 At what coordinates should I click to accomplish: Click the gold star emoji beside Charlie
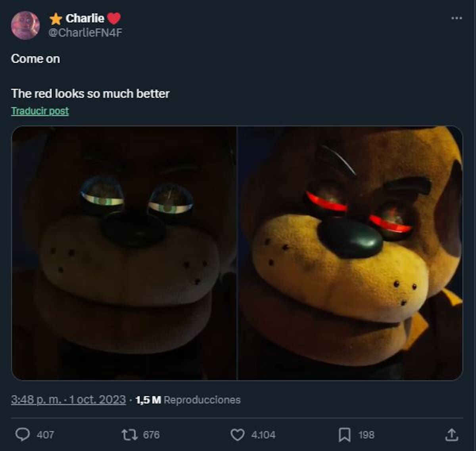(x=56, y=19)
